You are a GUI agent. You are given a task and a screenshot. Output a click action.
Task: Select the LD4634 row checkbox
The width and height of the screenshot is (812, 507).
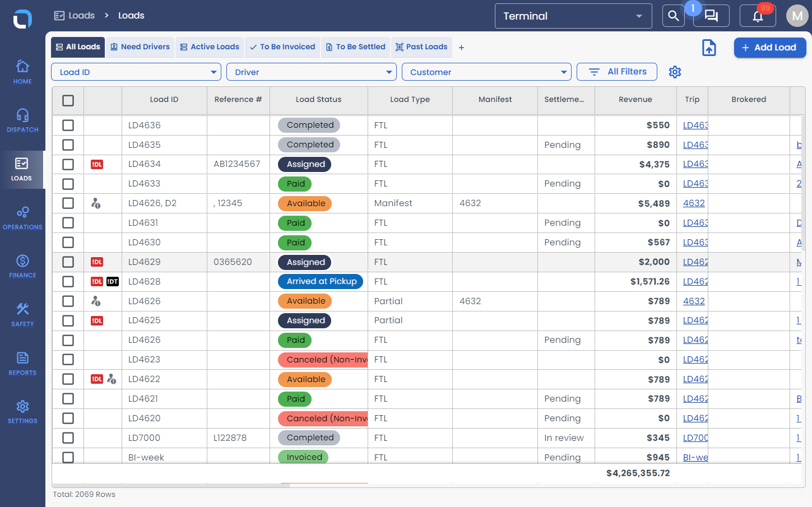coord(68,164)
